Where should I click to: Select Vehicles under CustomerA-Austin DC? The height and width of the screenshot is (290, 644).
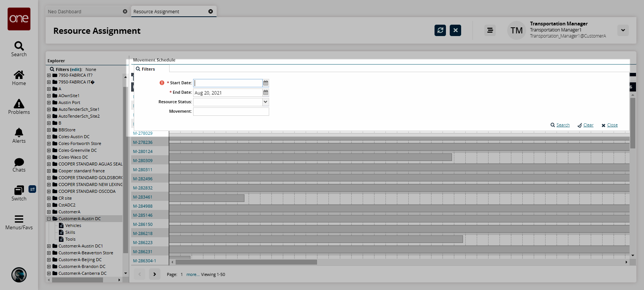pos(73,226)
